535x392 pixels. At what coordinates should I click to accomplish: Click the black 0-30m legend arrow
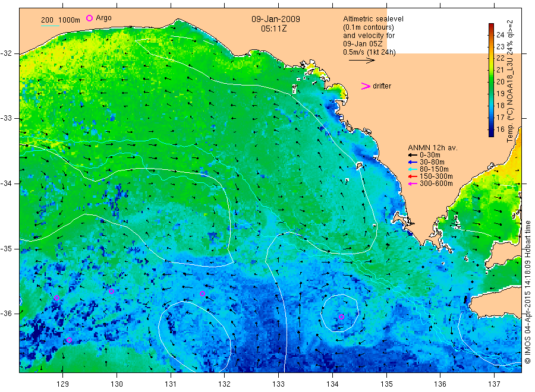pos(413,155)
